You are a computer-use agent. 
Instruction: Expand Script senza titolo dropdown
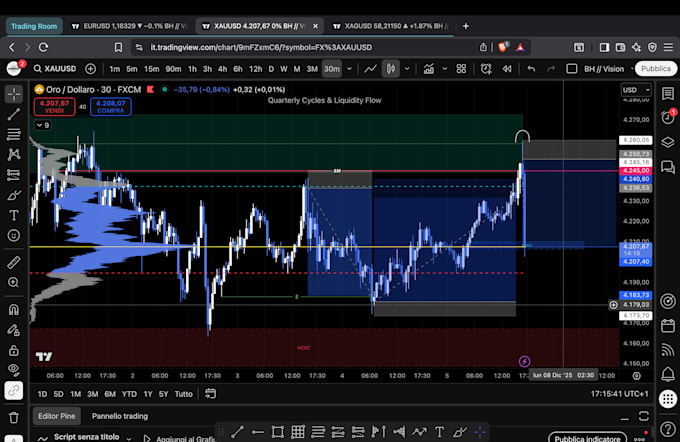pyautogui.click(x=129, y=438)
